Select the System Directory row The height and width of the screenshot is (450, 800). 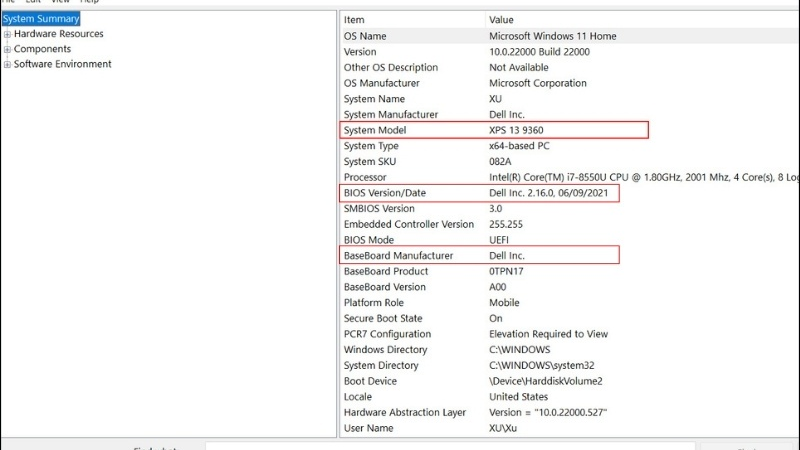(x=570, y=366)
